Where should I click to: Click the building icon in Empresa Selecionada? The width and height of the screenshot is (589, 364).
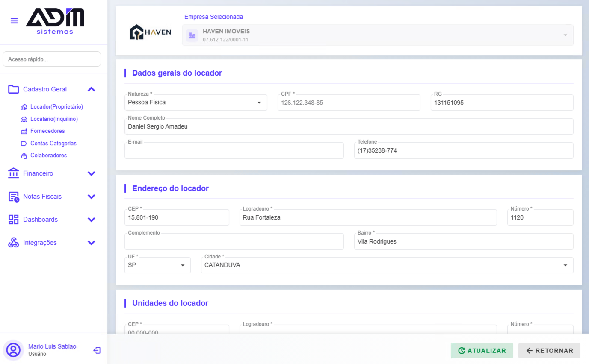(x=192, y=35)
